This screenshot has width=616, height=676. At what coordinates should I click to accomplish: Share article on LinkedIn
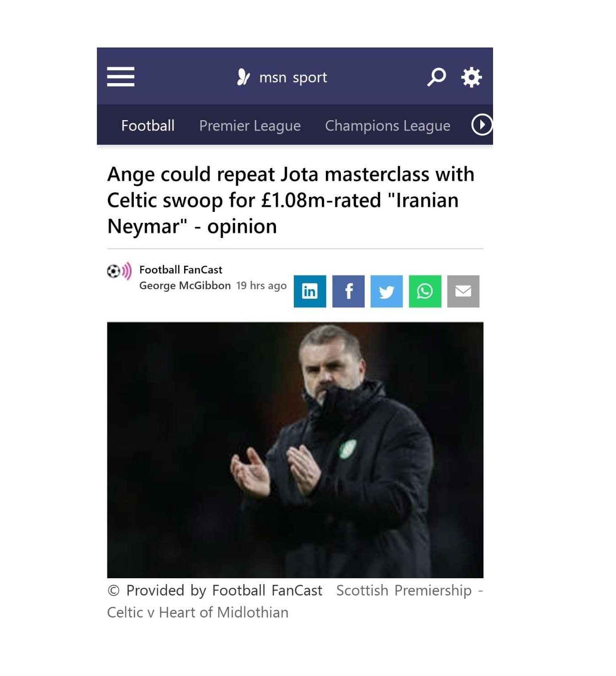310,291
